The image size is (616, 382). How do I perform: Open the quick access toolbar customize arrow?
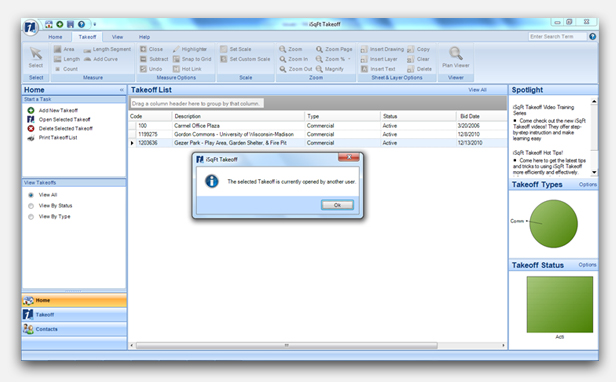pyautogui.click(x=95, y=24)
